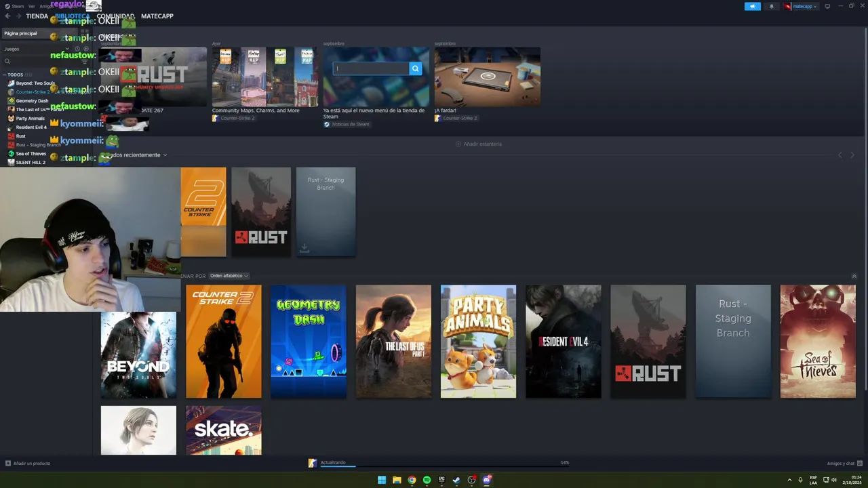Open the Orden alfabético sort dropdown
The image size is (868, 488).
(x=229, y=276)
